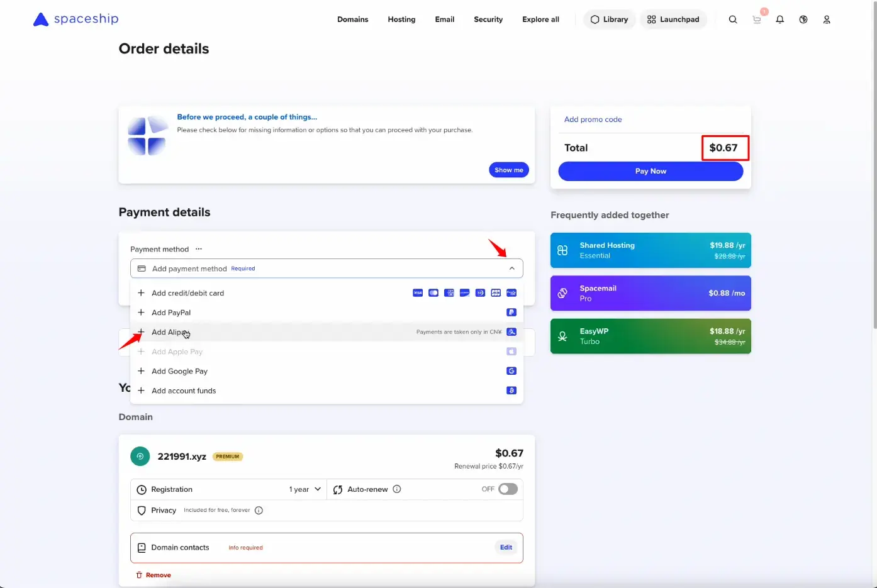Click the Pay Now button
Image resolution: width=877 pixels, height=588 pixels.
651,171
